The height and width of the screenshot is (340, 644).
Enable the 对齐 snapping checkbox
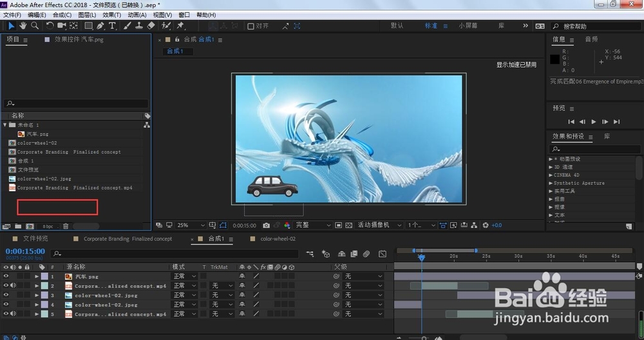click(251, 26)
